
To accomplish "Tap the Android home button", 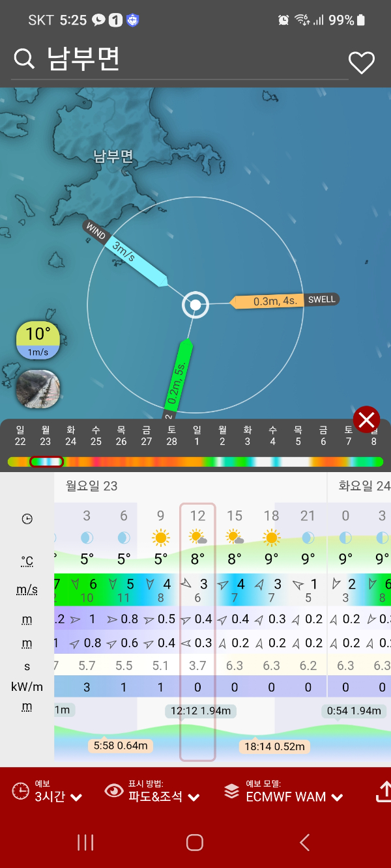I will [x=195, y=843].
